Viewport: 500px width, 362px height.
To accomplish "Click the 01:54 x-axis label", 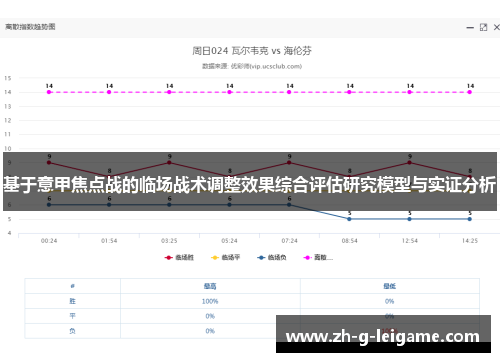I will pyautogui.click(x=109, y=241).
